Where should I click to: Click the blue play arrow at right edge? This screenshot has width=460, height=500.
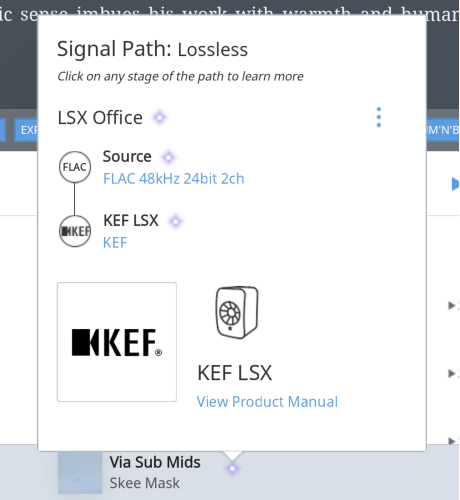point(455,184)
